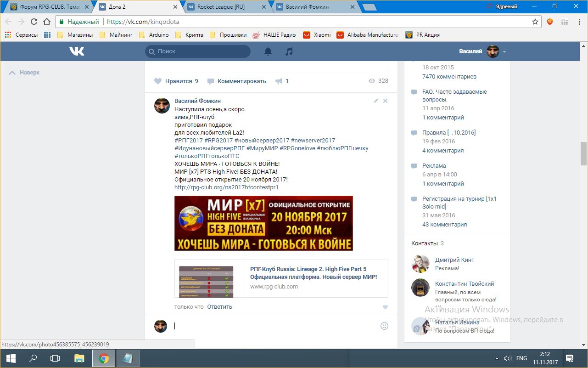This screenshot has width=588, height=368.
Task: Click the #толькоРПГтолькоПТС hashtag
Action: click(207, 156)
